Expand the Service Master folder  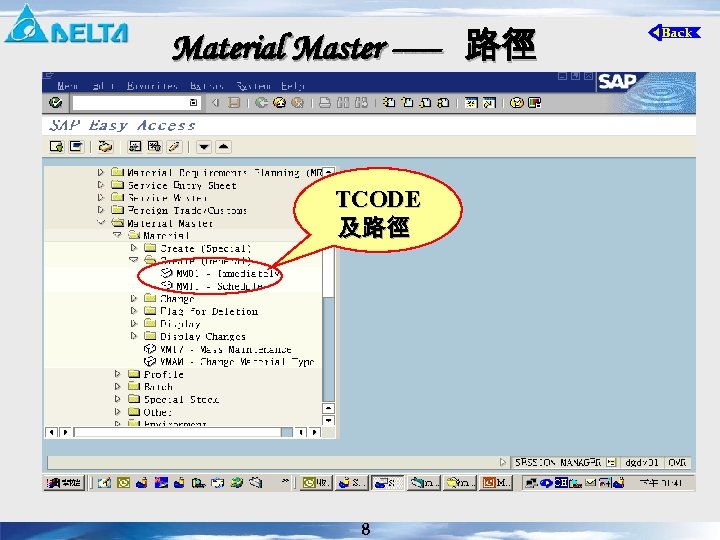[x=101, y=197]
